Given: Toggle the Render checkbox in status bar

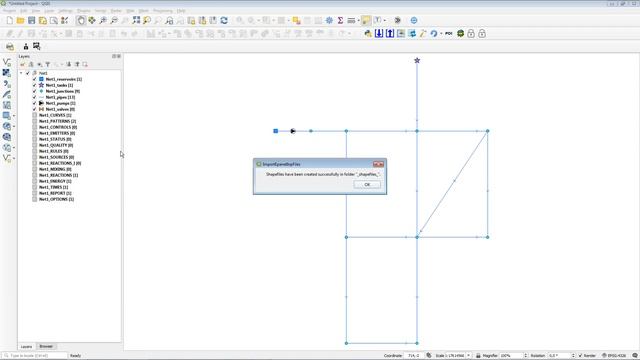Looking at the screenshot, I should [x=580, y=356].
